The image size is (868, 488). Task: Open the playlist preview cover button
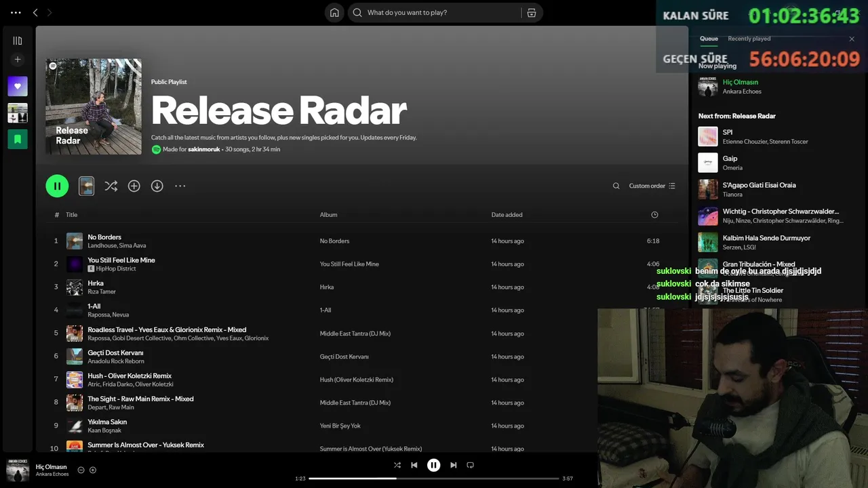86,186
